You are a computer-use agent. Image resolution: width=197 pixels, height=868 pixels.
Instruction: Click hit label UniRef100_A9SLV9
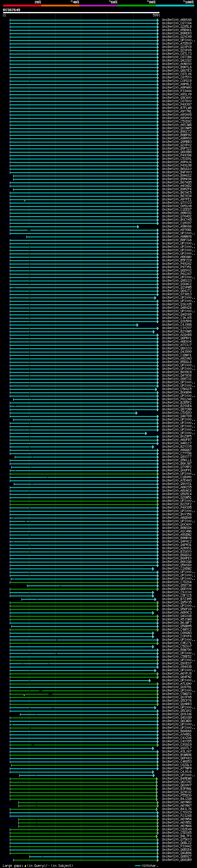[x=176, y=94]
